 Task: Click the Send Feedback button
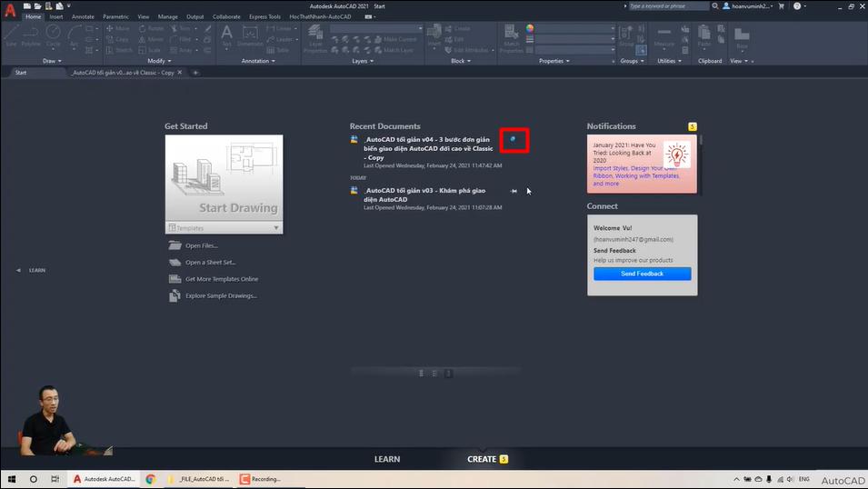[x=643, y=274]
